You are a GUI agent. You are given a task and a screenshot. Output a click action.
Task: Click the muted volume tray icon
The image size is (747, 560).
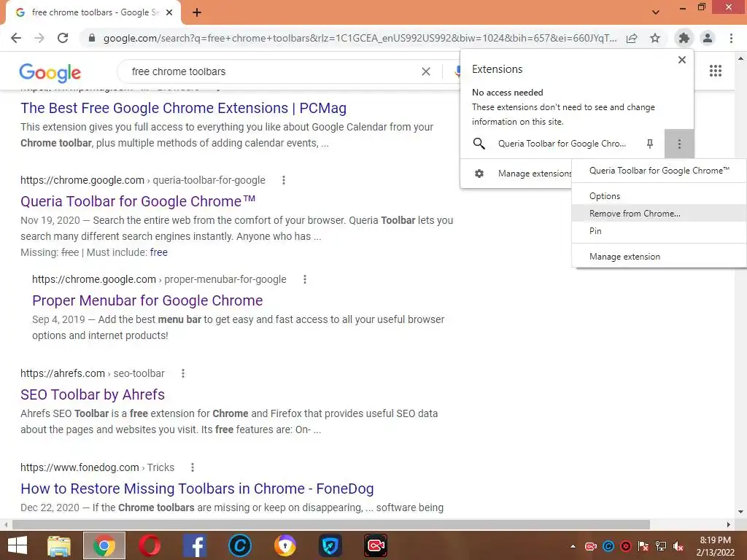[678, 546]
